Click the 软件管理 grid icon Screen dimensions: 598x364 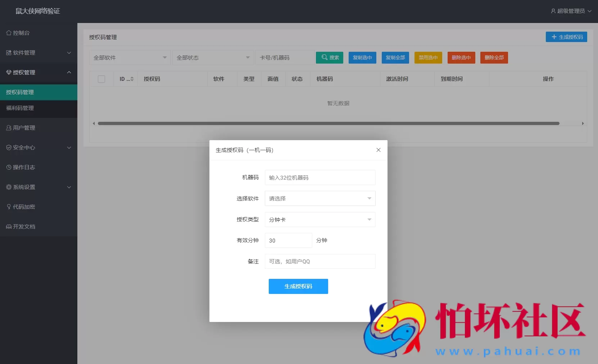(9, 52)
